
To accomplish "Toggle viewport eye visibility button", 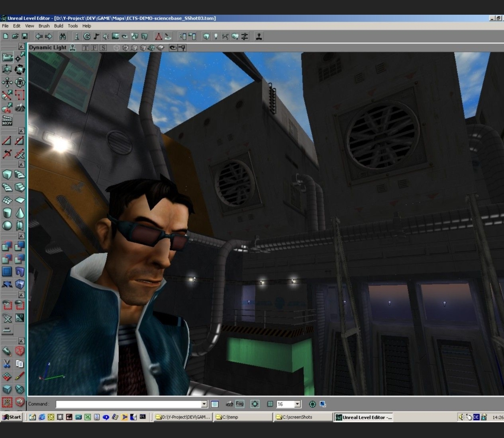I will click(173, 48).
